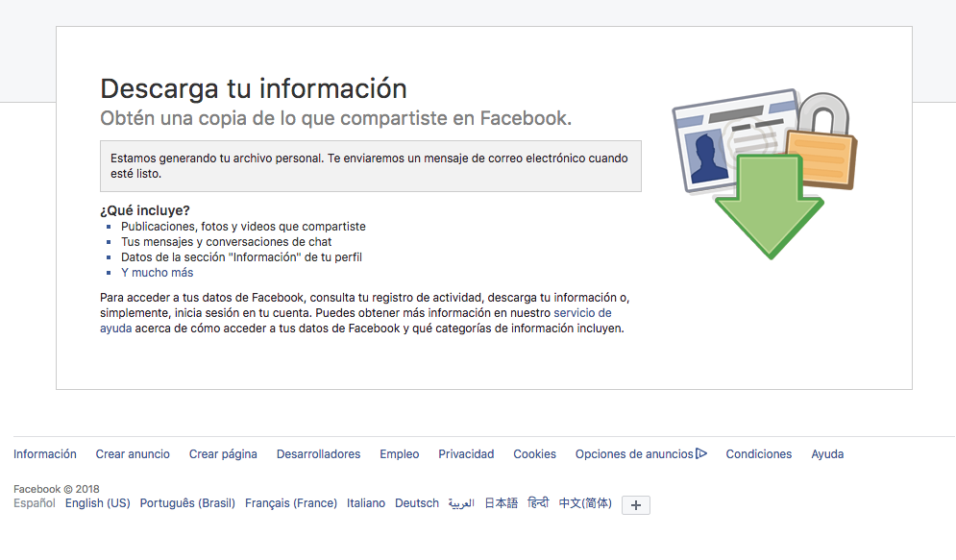Viewport: 956px width, 560px height.
Task: Click the AdChoices icon beside Opciones de anuncios
Action: tap(702, 453)
